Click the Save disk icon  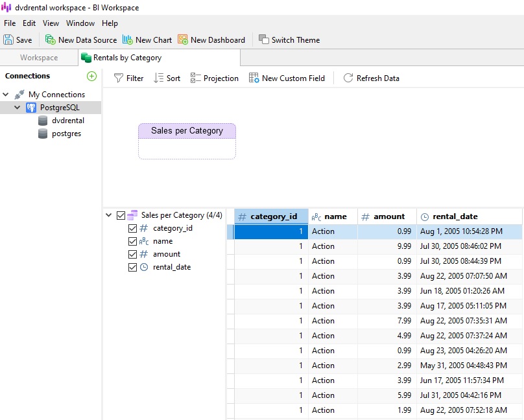tap(8, 40)
